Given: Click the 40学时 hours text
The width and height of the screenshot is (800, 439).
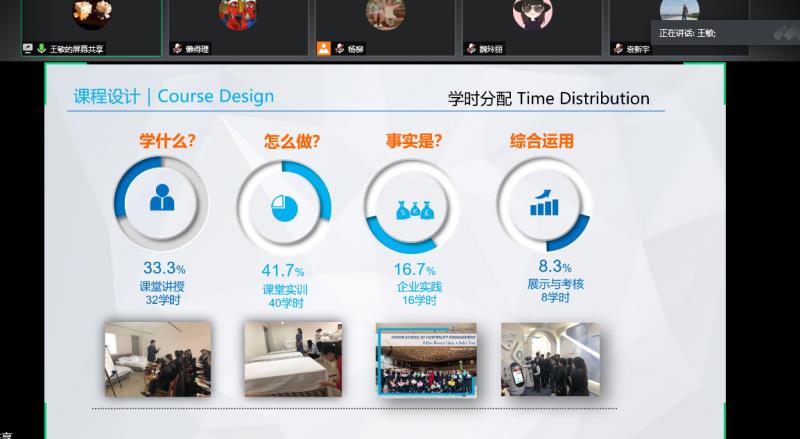Looking at the screenshot, I should pos(286,303).
